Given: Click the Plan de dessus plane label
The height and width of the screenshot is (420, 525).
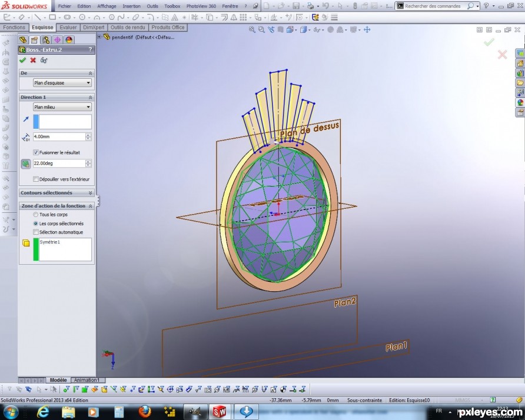Looking at the screenshot, I should tap(310, 129).
